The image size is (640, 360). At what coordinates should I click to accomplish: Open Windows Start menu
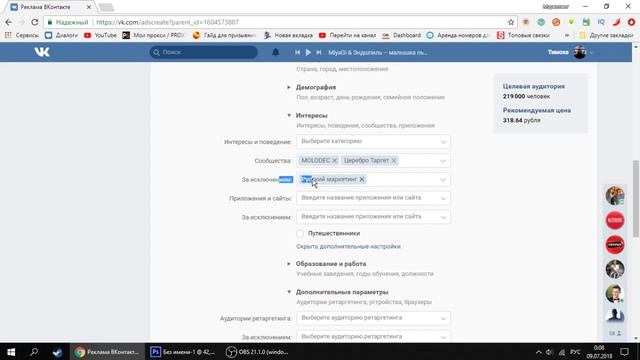(x=11, y=352)
